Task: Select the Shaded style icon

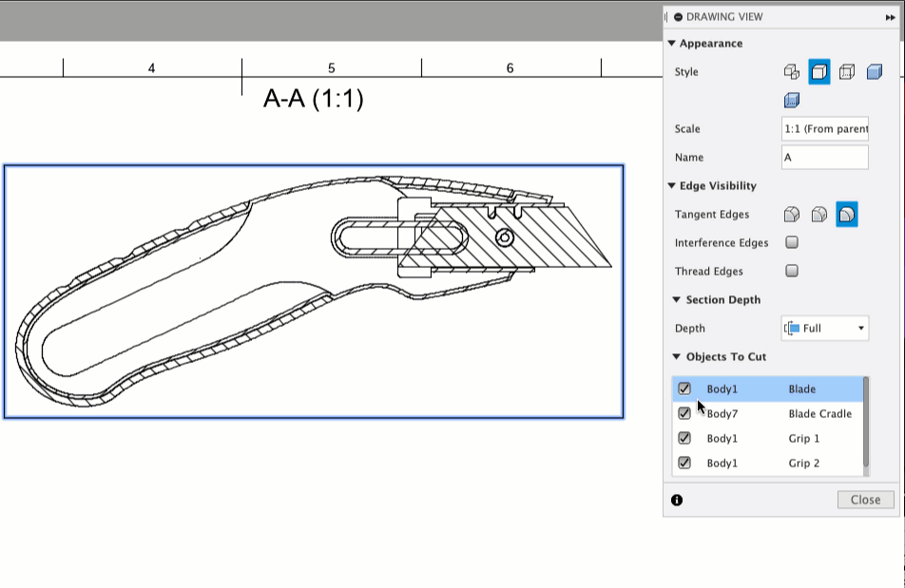Action: 875,72
